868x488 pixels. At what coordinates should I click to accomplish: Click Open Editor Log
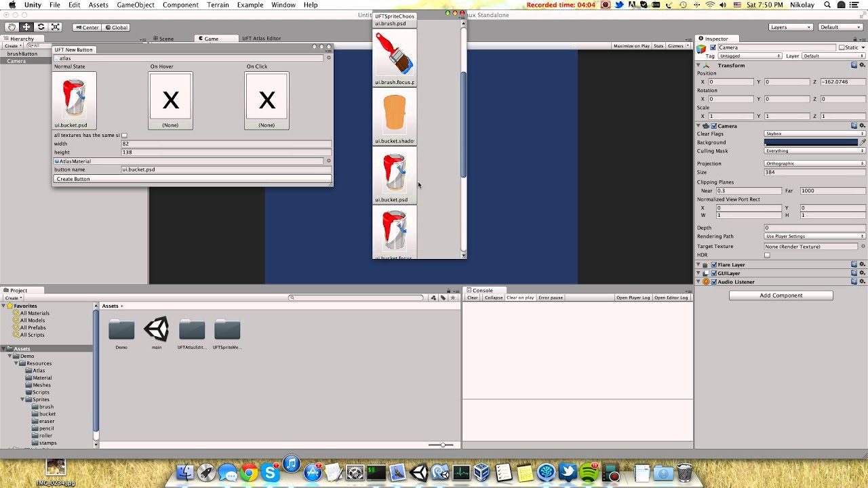point(671,298)
